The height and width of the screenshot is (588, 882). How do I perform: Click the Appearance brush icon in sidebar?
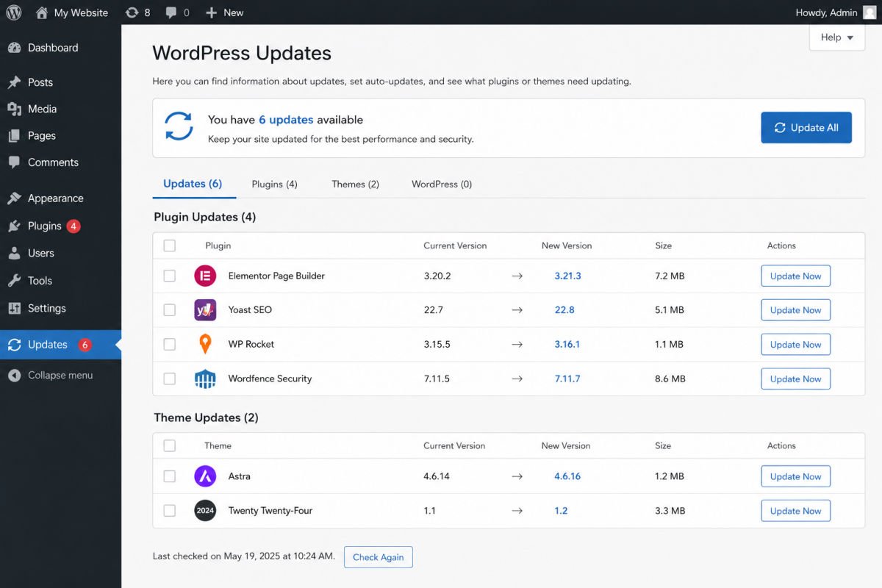click(14, 198)
